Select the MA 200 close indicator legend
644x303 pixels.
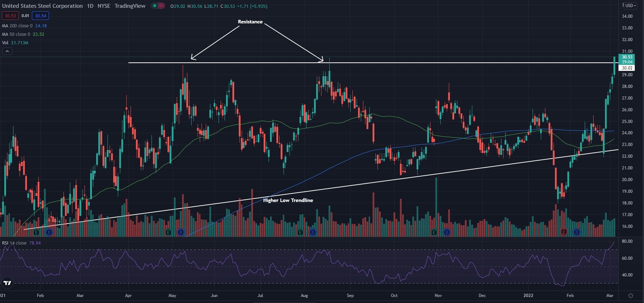(17, 26)
